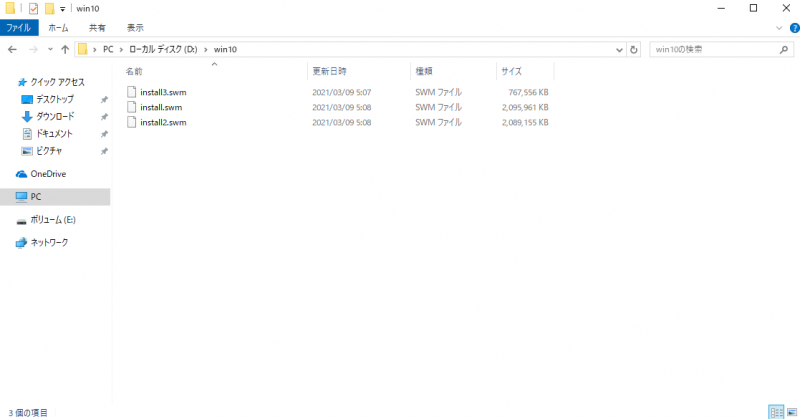Open ネットワーク in the navigation pane
800x419 pixels.
click(49, 242)
